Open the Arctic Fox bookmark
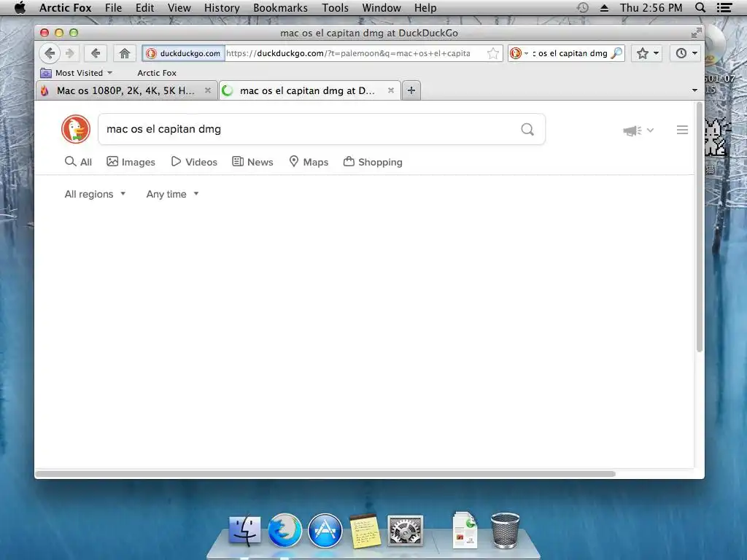The width and height of the screenshot is (747, 560). pos(157,73)
